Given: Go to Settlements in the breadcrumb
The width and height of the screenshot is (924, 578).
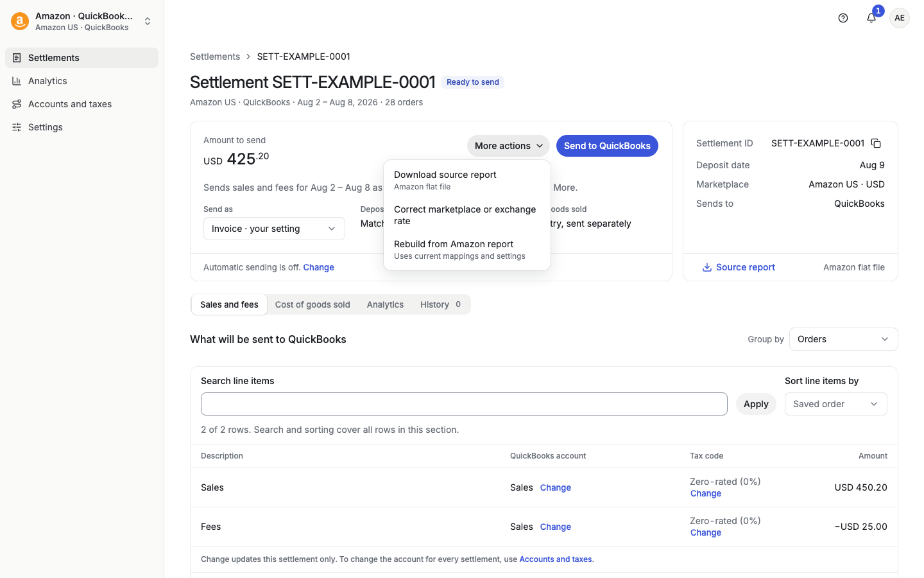Looking at the screenshot, I should coord(215,57).
